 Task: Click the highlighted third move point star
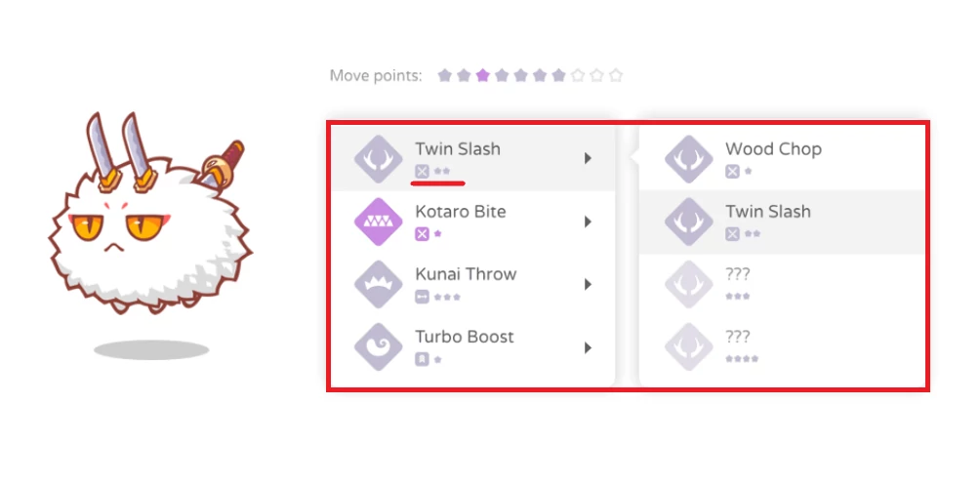click(x=482, y=75)
